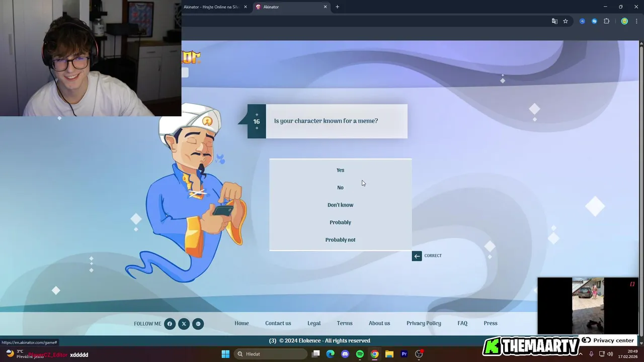Click the Akinator logo
644x362 pixels.
tap(191, 57)
